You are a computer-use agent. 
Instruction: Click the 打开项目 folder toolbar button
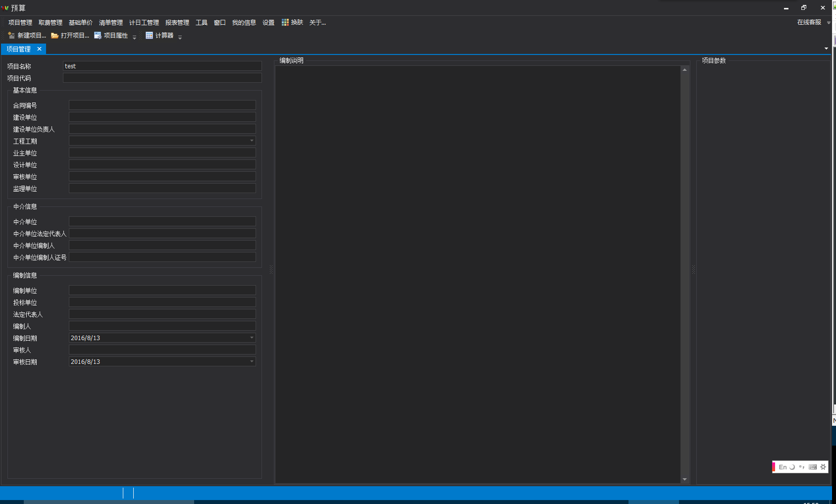(70, 36)
